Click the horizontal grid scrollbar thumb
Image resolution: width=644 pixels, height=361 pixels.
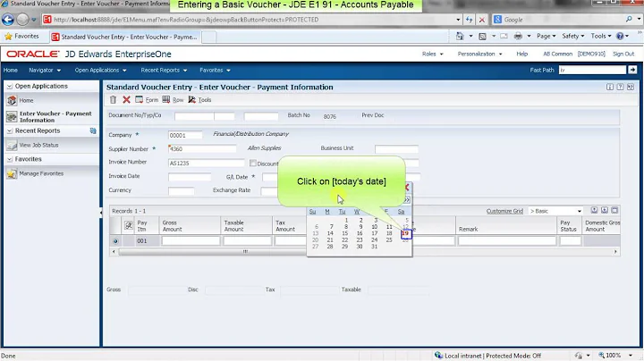coord(245,251)
